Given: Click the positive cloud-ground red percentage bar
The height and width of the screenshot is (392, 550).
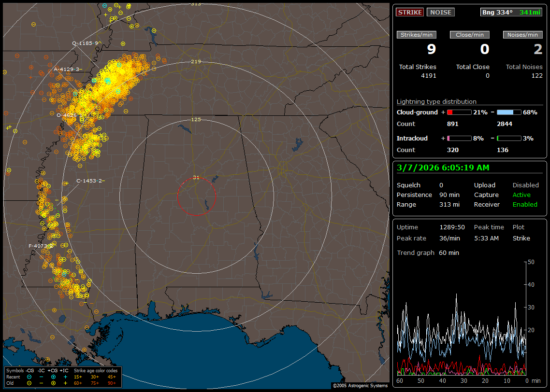Looking at the screenshot, I should (x=459, y=112).
